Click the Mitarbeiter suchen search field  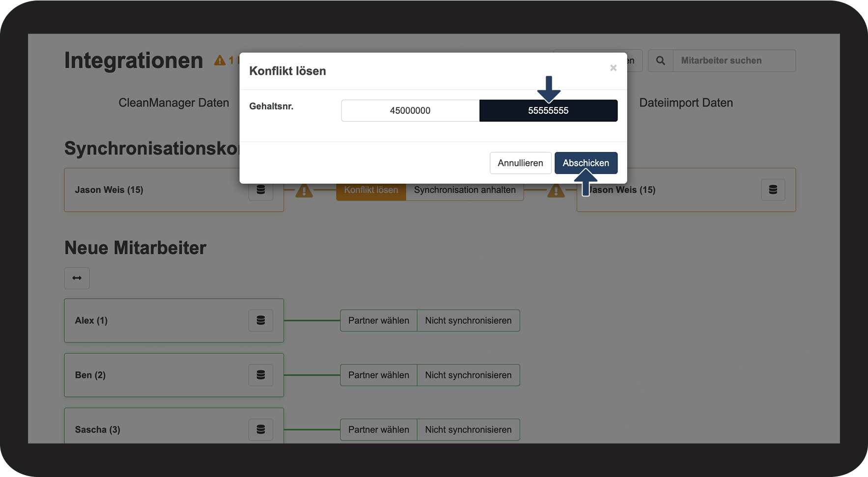click(734, 61)
